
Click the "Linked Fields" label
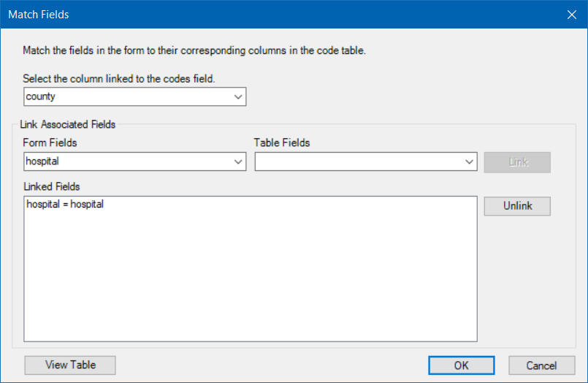click(x=51, y=187)
